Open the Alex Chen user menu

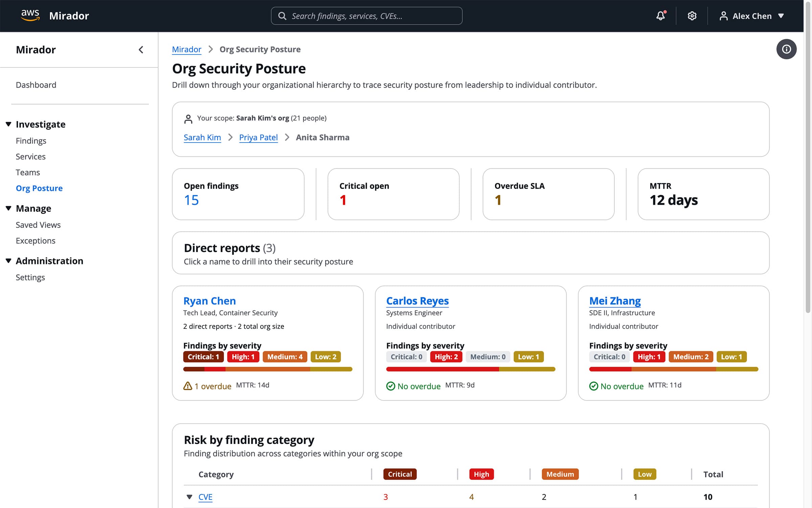[751, 16]
